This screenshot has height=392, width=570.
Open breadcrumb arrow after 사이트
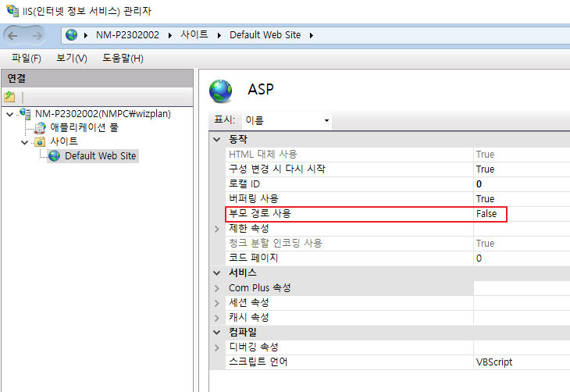[219, 35]
